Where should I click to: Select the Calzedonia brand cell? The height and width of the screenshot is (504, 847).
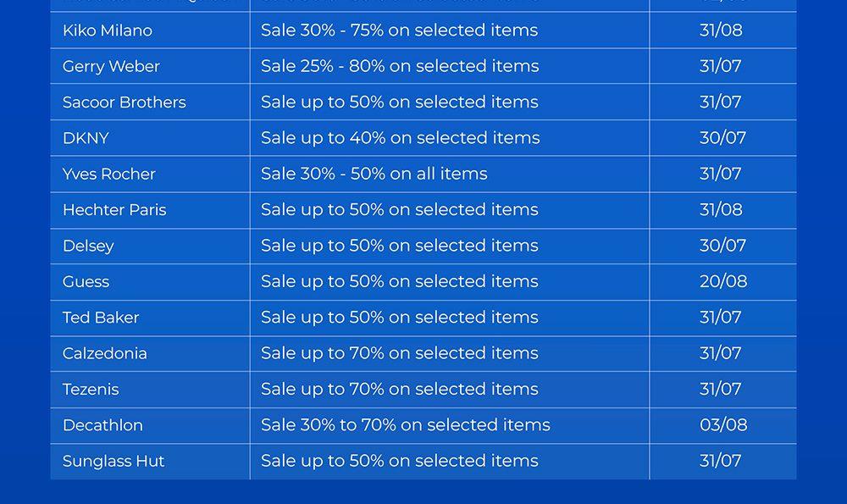click(105, 353)
